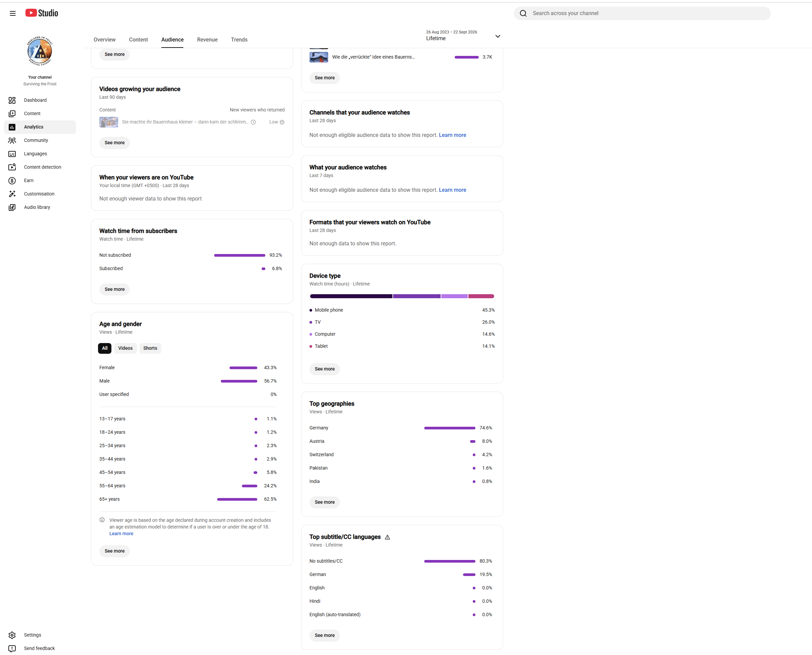Image resolution: width=812 pixels, height=655 pixels.
Task: Click the Sie machte ihr Bauernhaus video title
Action: 185,122
